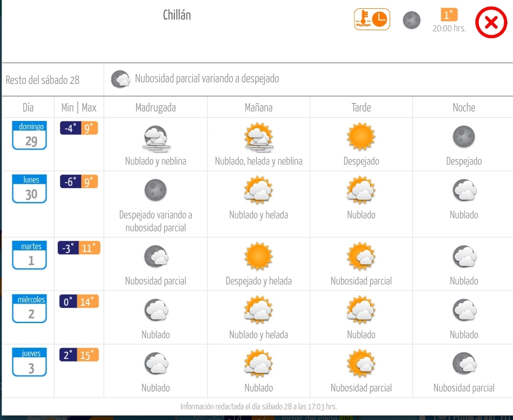Click Thursday's 15° maximum temperature badge

tap(88, 355)
